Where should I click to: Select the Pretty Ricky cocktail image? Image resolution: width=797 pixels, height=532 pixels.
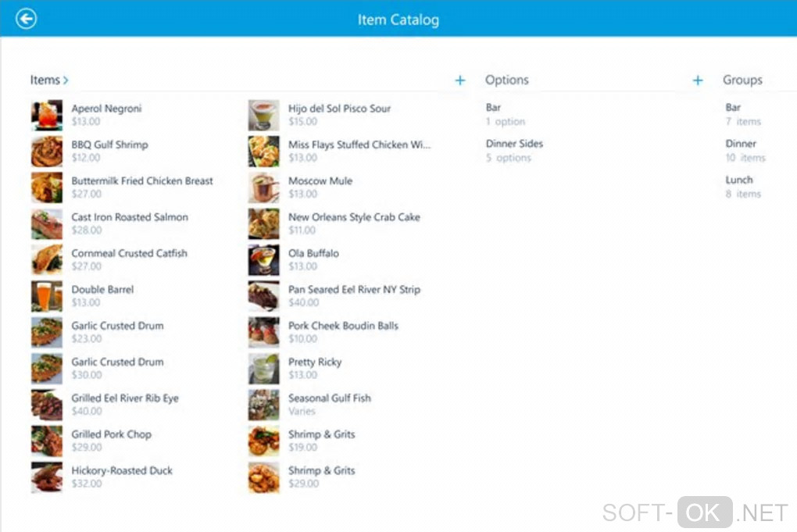point(263,368)
